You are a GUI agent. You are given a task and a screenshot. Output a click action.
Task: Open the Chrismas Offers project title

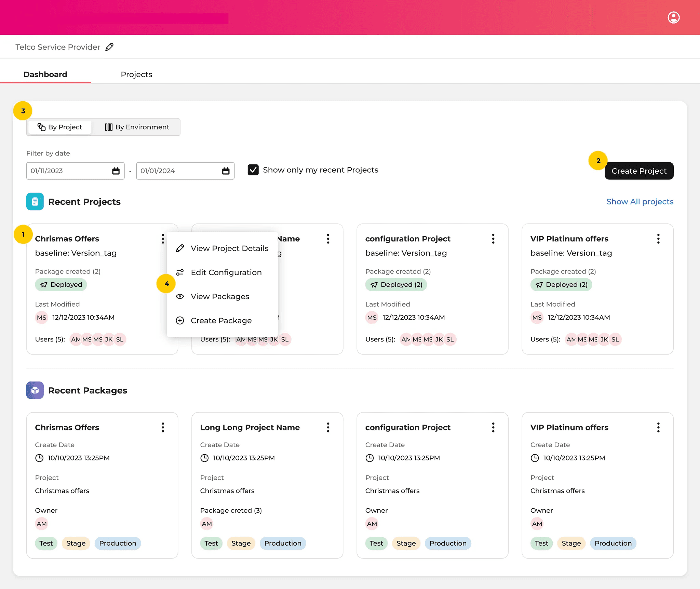(67, 239)
